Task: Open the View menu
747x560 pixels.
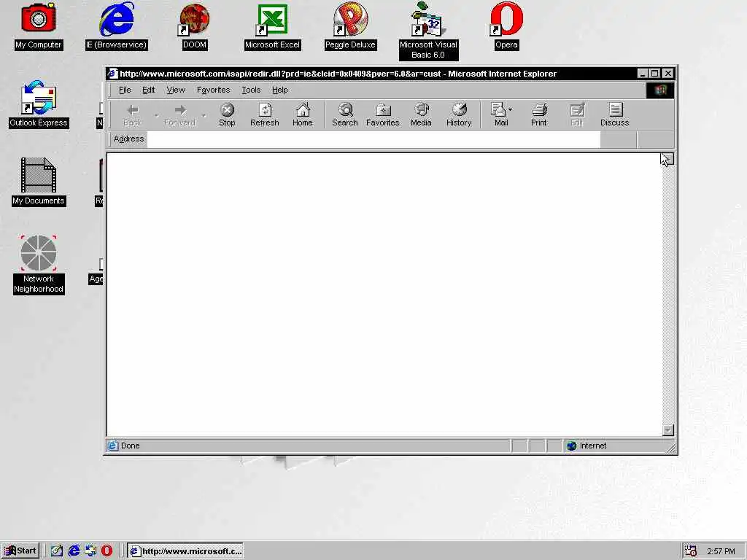Action: click(x=176, y=90)
